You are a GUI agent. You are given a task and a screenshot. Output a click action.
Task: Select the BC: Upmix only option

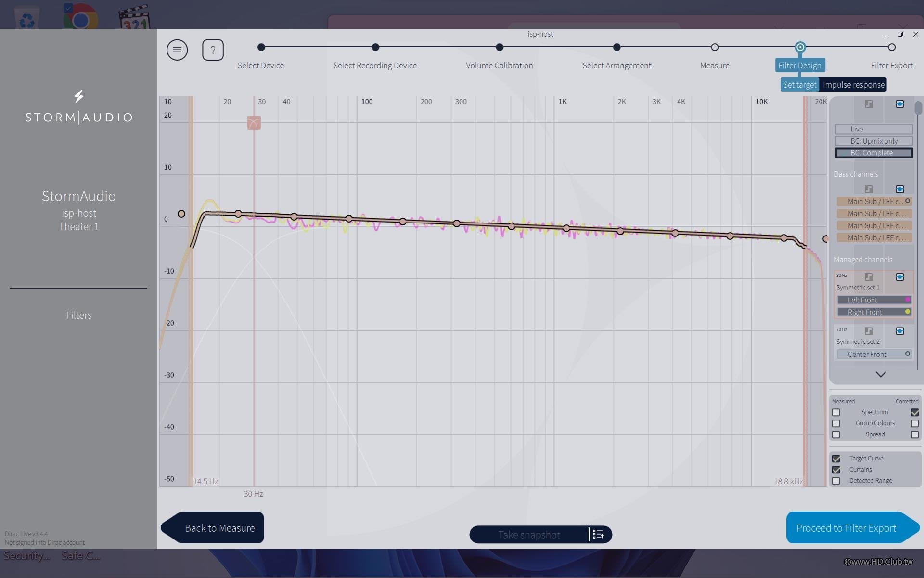[x=874, y=141]
